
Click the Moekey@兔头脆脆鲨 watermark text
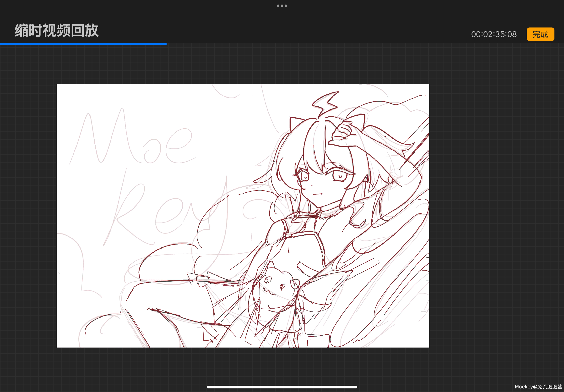(x=538, y=387)
